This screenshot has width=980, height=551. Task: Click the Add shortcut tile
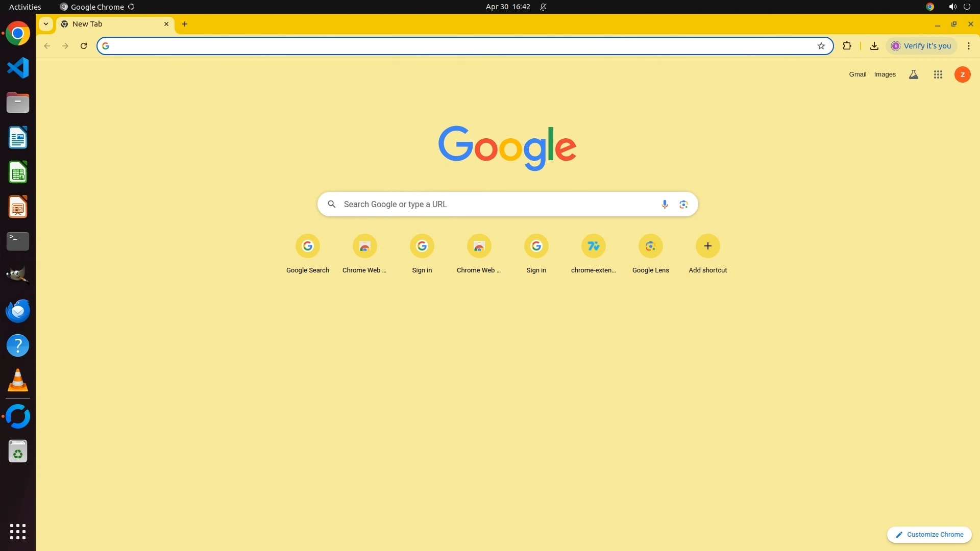(707, 246)
